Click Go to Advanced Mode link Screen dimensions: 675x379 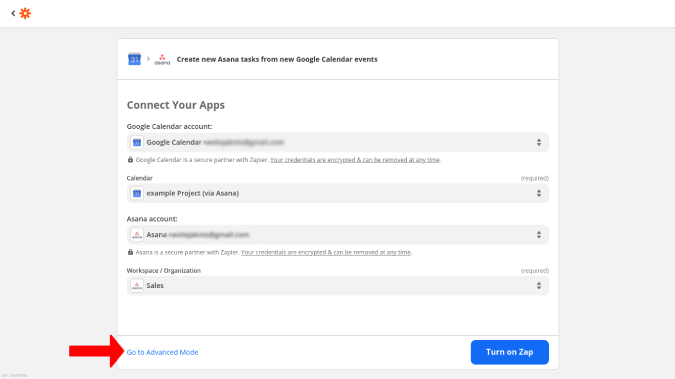coord(162,352)
